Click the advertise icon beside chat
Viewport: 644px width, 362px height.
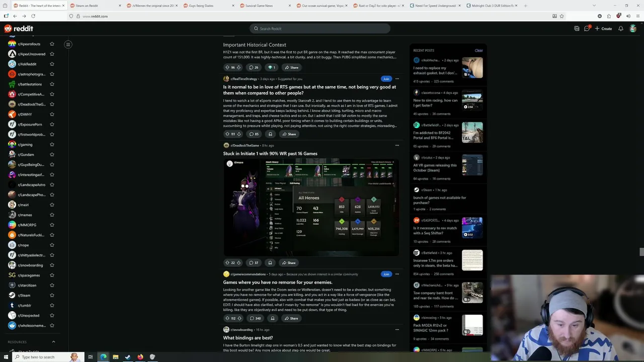click(x=577, y=29)
